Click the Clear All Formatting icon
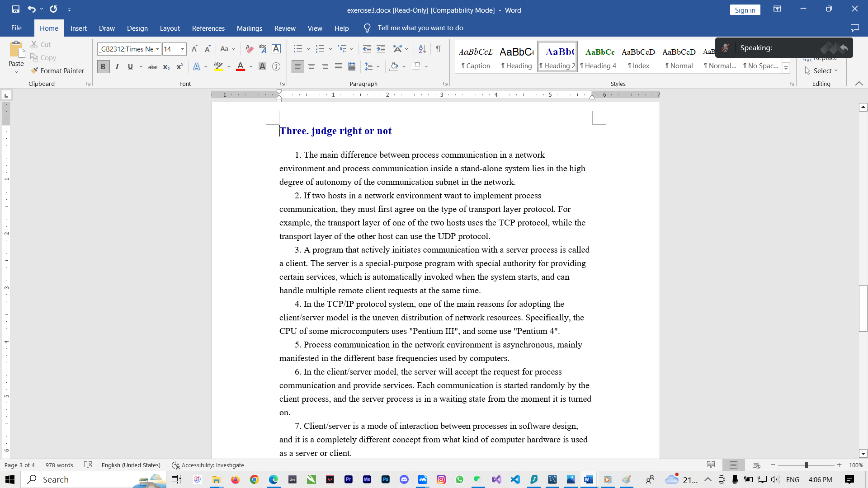The height and width of the screenshot is (488, 868). pos(249,49)
